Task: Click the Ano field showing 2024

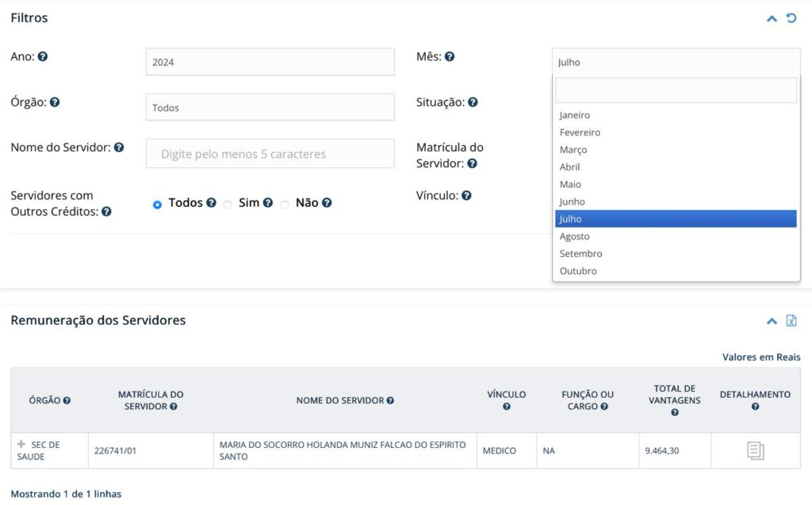Action: pos(270,62)
